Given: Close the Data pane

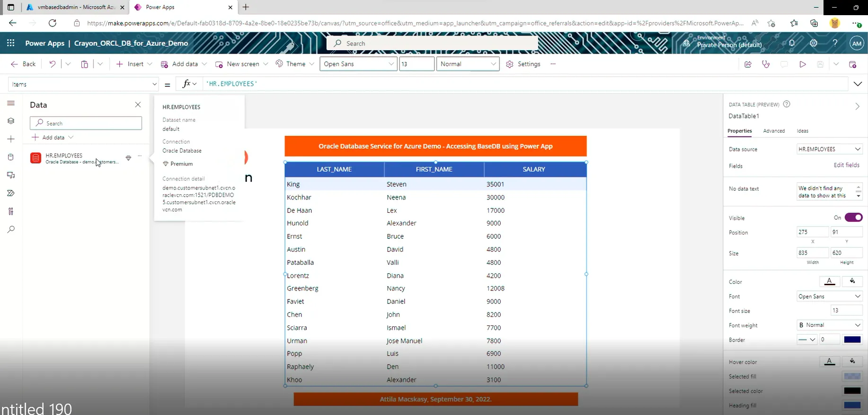Looking at the screenshot, I should point(138,105).
